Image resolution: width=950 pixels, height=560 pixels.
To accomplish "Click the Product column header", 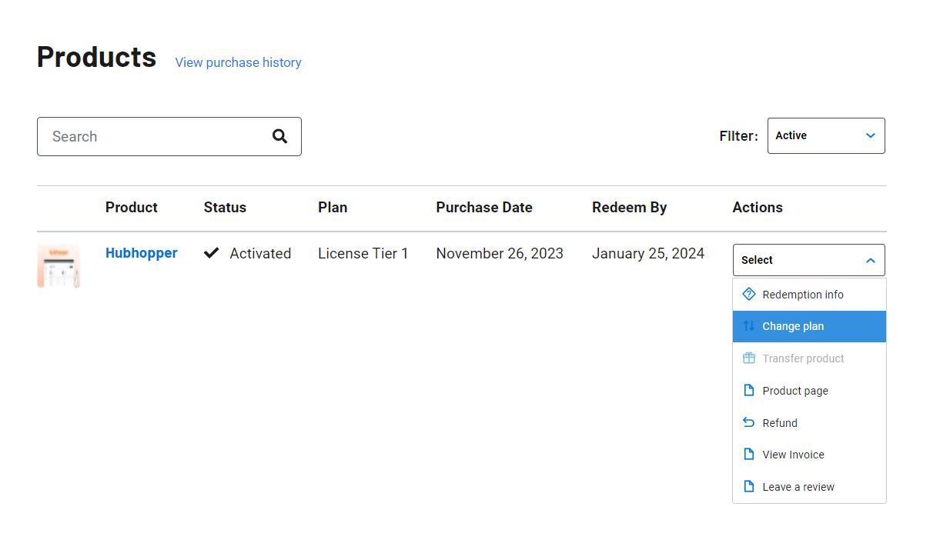I will [132, 207].
